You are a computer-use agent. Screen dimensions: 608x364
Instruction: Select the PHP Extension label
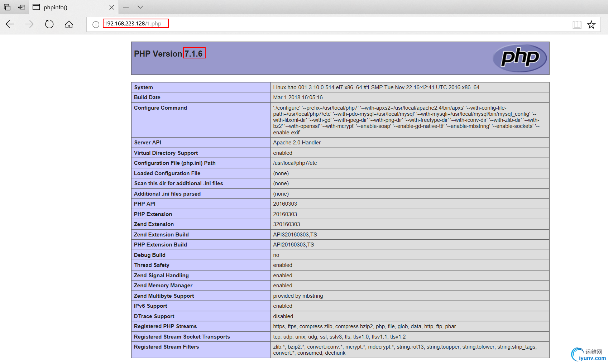(153, 214)
